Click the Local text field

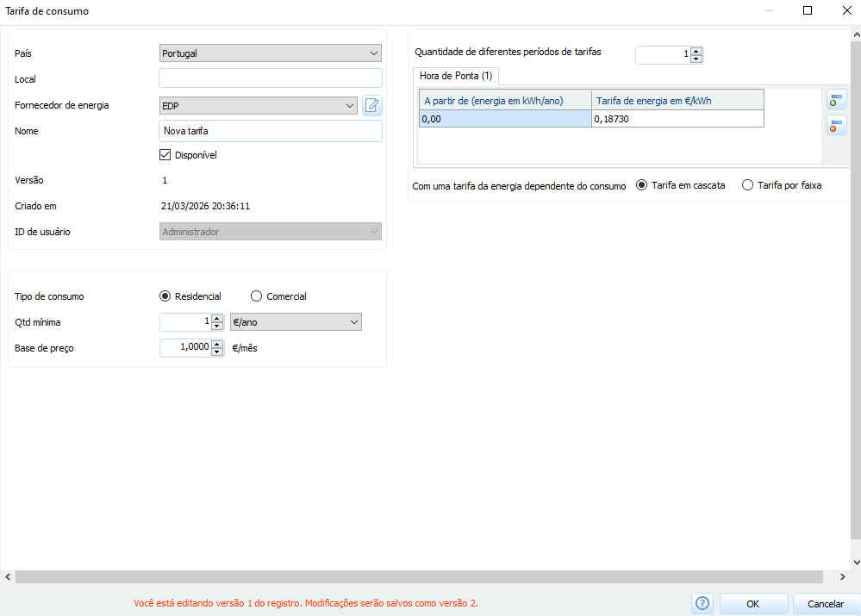(271, 79)
